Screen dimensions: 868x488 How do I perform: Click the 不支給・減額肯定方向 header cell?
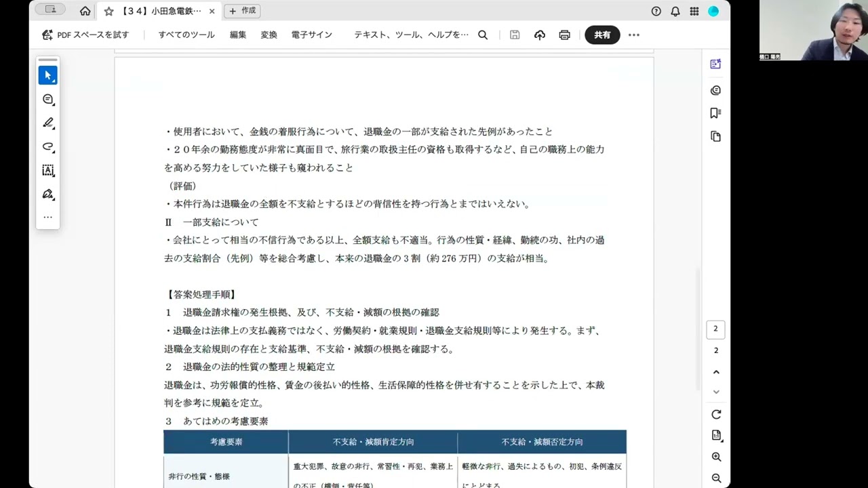tap(373, 442)
